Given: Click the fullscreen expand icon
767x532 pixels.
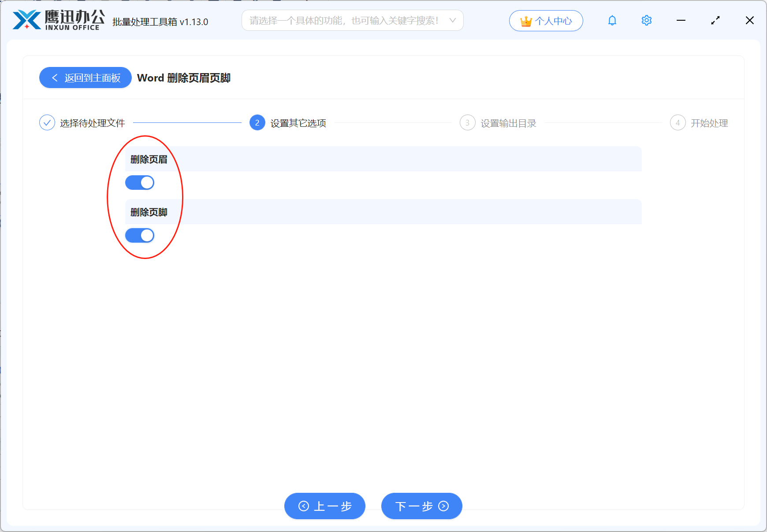Looking at the screenshot, I should point(715,20).
